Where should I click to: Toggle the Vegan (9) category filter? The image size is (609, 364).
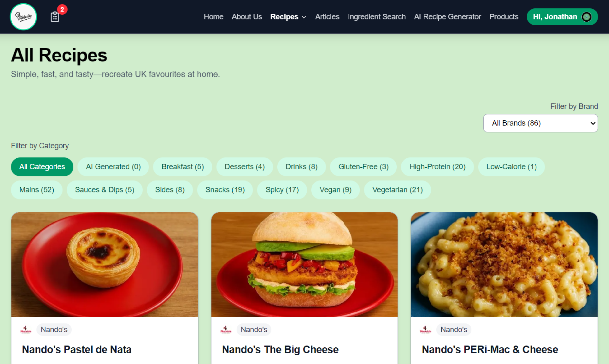pos(335,190)
